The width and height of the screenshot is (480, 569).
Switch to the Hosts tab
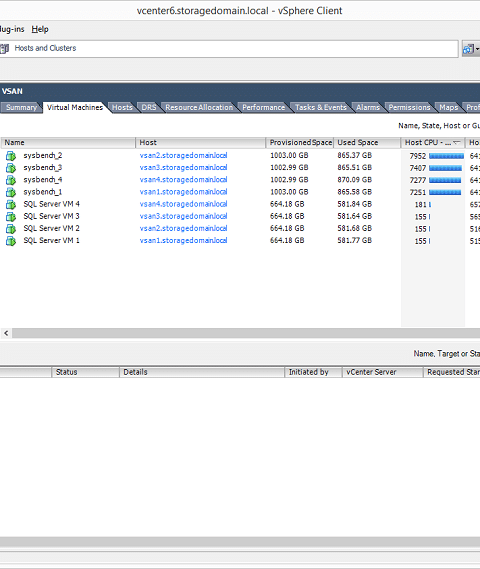[122, 107]
